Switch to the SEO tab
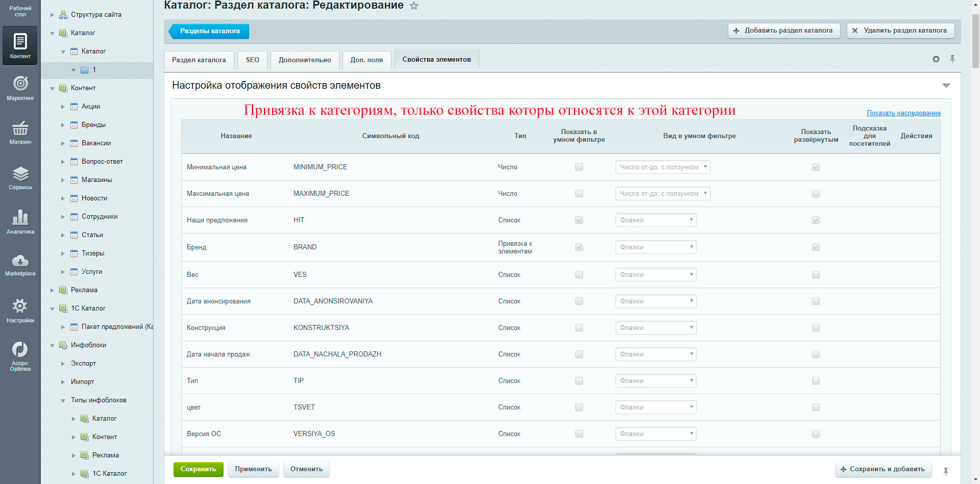The width and height of the screenshot is (980, 484). (x=252, y=60)
